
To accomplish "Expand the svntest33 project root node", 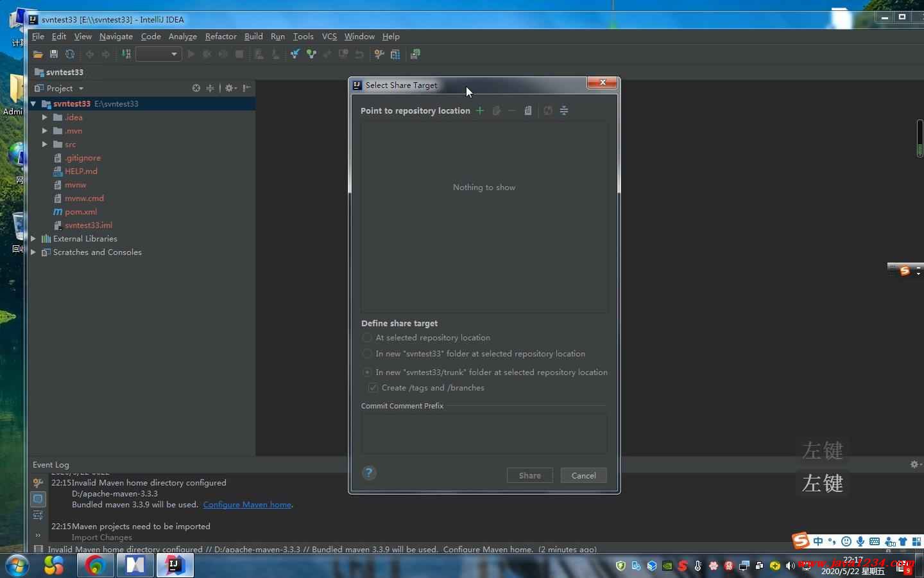I will coord(33,103).
